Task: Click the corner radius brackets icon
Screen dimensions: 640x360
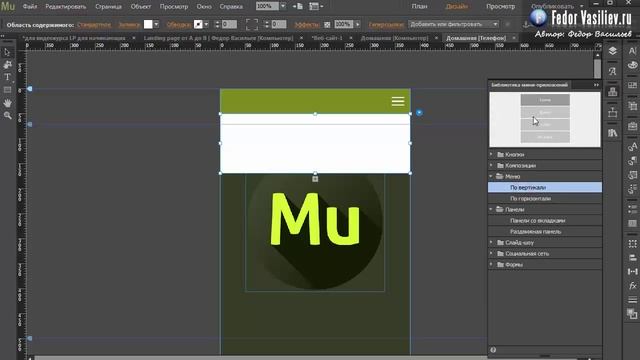Action: (x=252, y=24)
